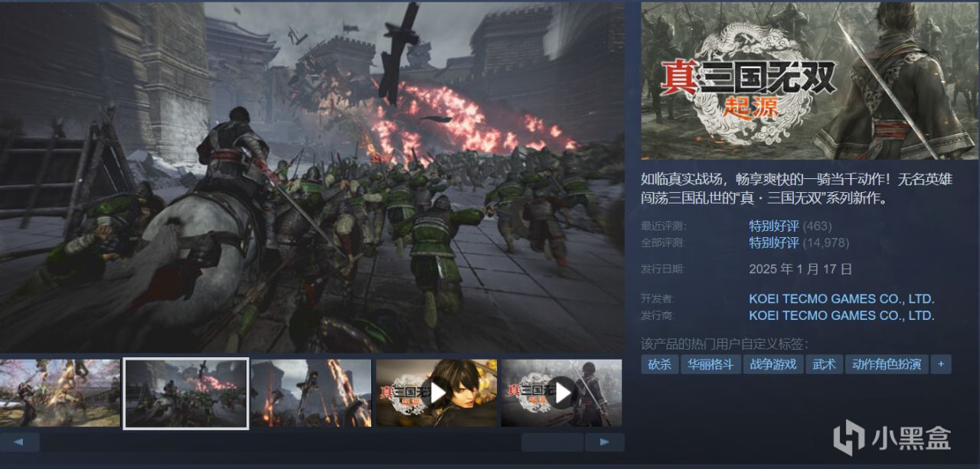Click the thumbnail strip scrollbar handle
Viewport: 980px width, 469px height.
[x=552, y=442]
